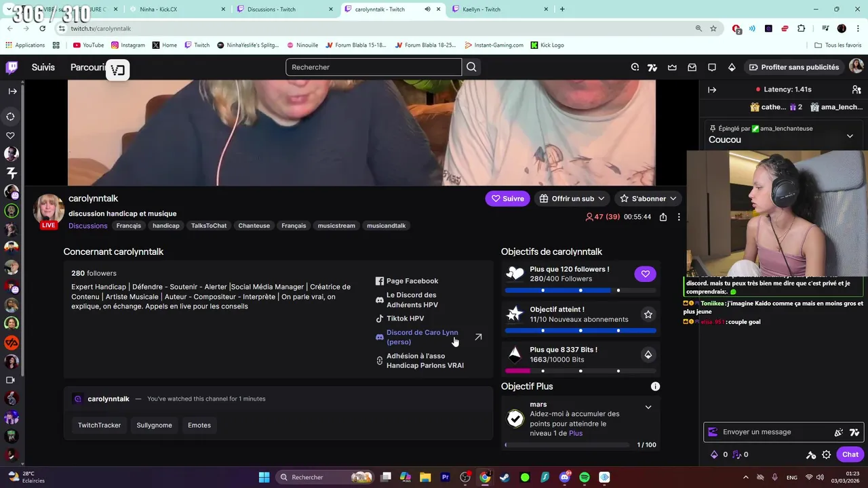This screenshot has height=488, width=868.
Task: Open the Suivis navigation item
Action: click(43, 67)
